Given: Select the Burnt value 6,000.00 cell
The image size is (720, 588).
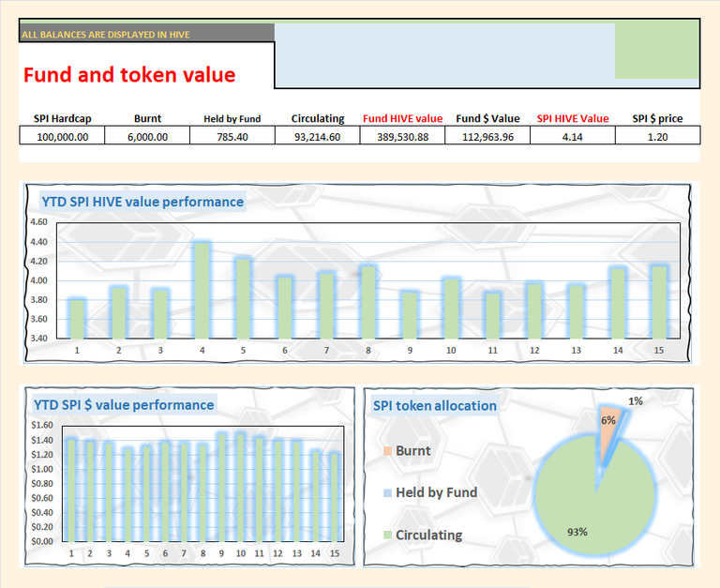Looking at the screenshot, I should pyautogui.click(x=147, y=137).
